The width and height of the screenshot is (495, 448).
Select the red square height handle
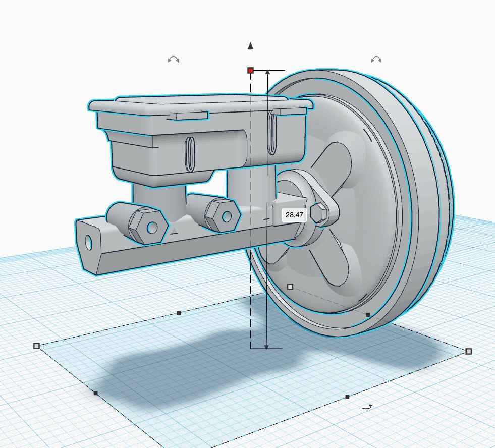250,71
